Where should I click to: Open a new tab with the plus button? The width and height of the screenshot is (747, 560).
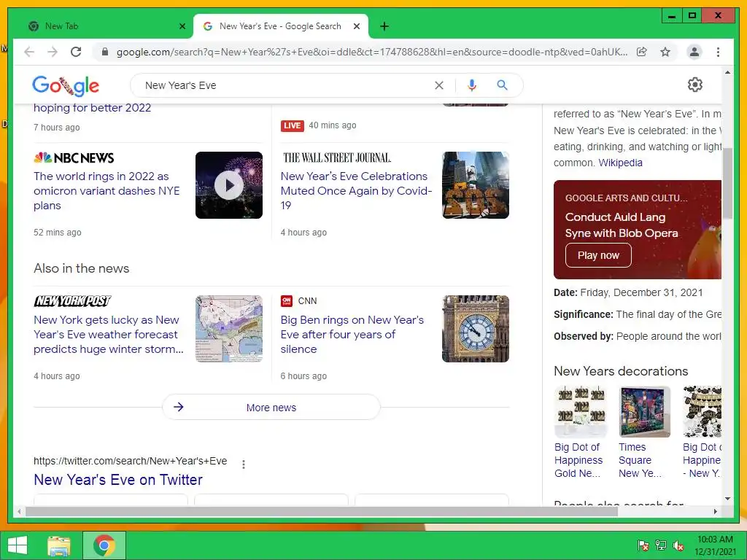click(384, 26)
